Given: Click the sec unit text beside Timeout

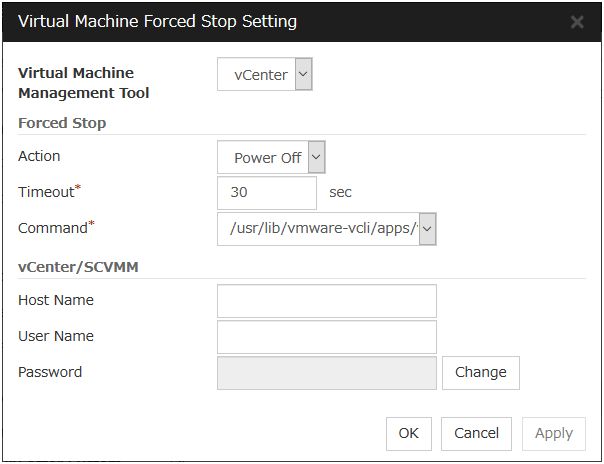Looking at the screenshot, I should 340,192.
